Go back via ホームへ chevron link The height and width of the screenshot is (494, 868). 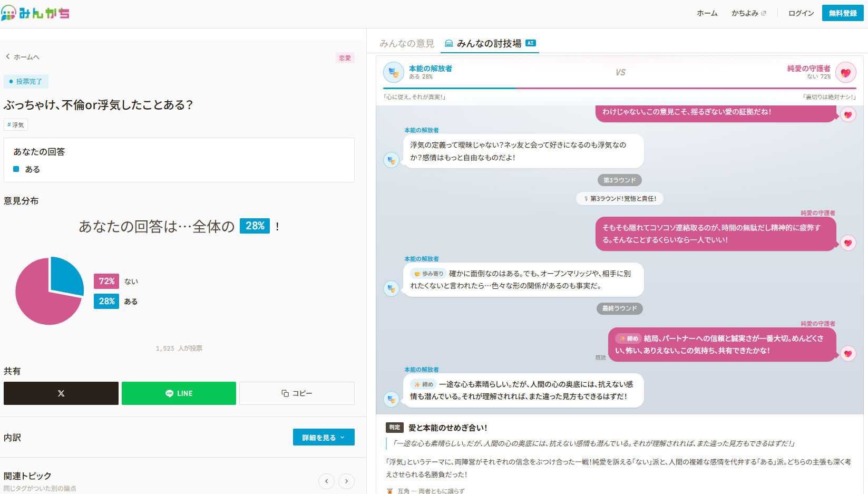coord(22,57)
